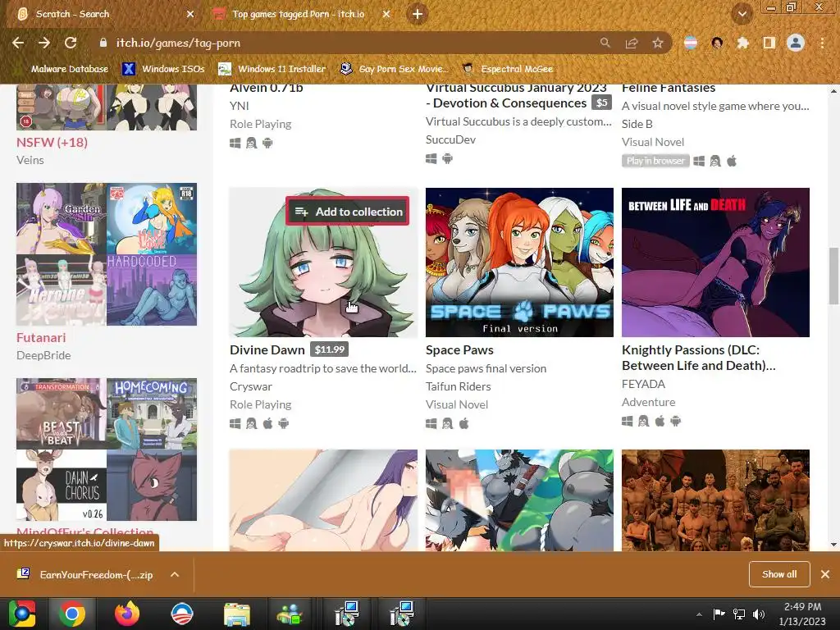Open YNI author link
This screenshot has width=840, height=630.
pos(239,106)
